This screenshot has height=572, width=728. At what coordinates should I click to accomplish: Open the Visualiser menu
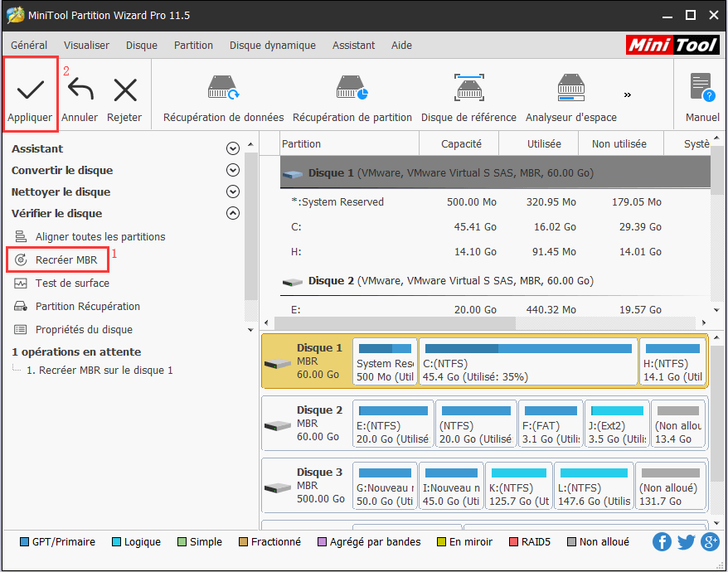click(x=86, y=45)
